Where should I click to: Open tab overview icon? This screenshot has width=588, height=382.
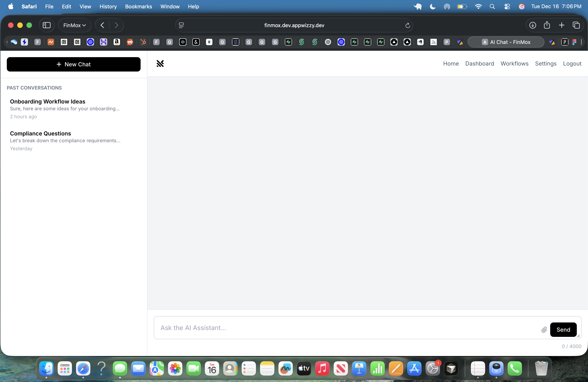coord(576,25)
